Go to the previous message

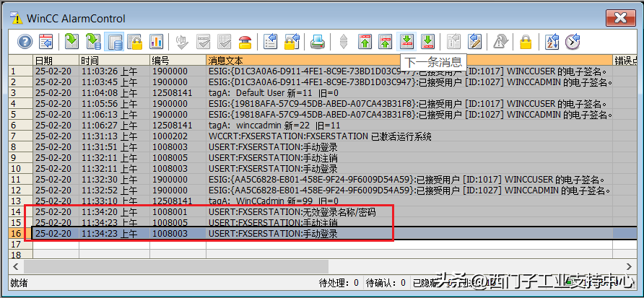tap(386, 42)
